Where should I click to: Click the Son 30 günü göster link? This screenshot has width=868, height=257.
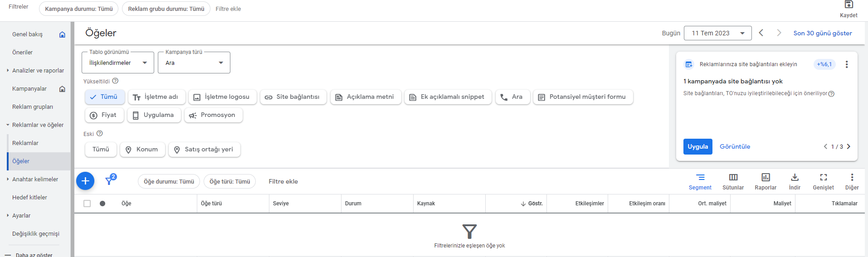[822, 33]
